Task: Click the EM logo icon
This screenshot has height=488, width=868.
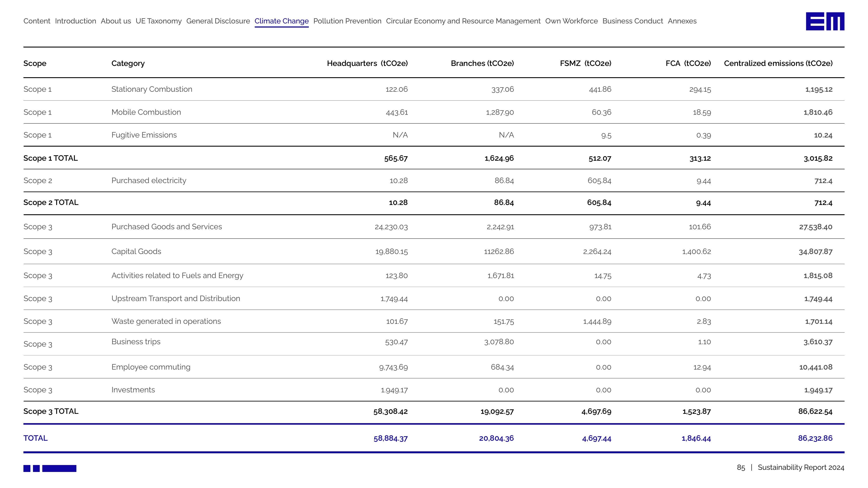Action: (x=825, y=21)
